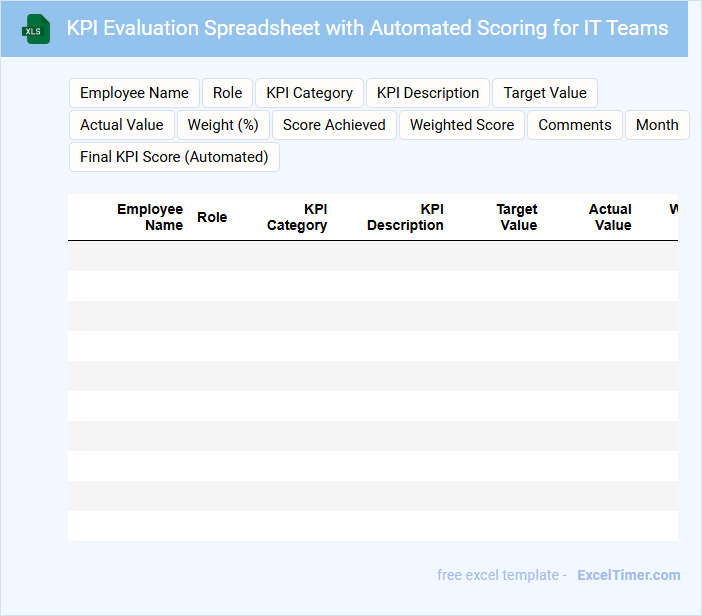This screenshot has width=702, height=616.
Task: Select the KPI Category column header
Action: tap(297, 217)
